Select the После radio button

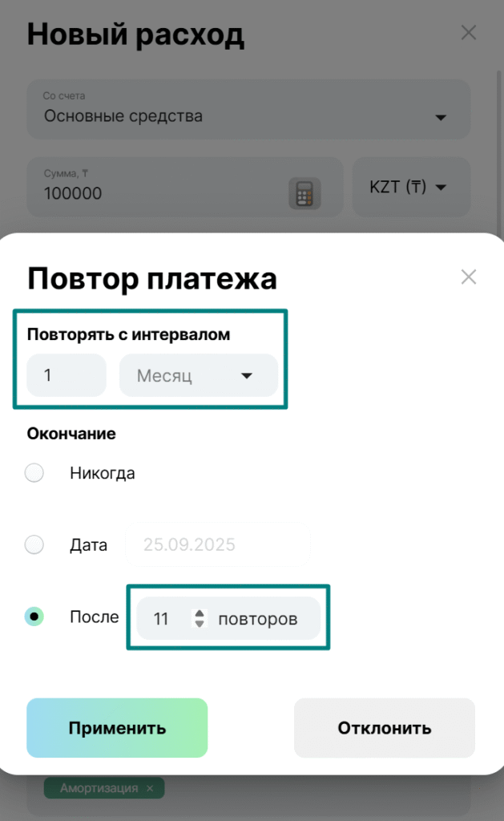click(x=34, y=617)
